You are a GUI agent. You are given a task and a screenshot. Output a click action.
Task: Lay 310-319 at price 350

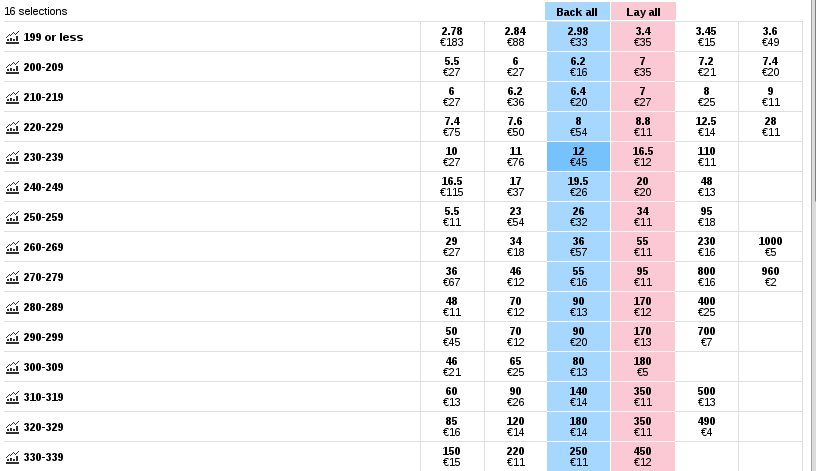tap(642, 397)
